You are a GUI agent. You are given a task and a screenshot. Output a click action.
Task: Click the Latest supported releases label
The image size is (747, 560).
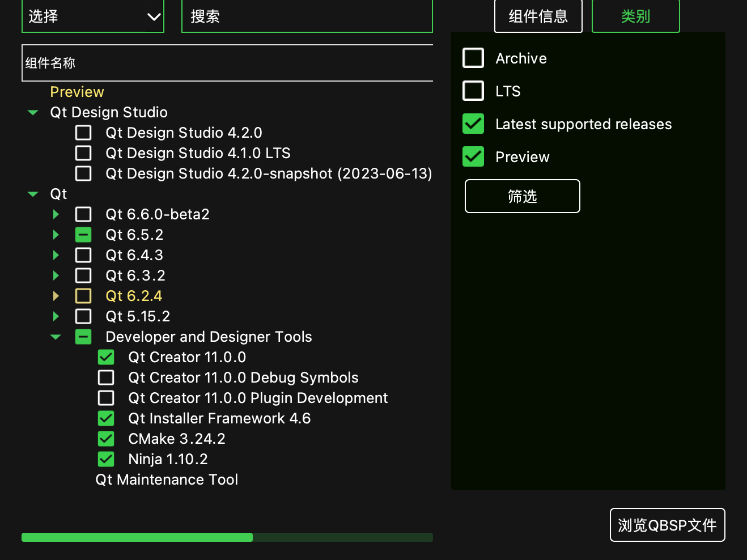[584, 124]
